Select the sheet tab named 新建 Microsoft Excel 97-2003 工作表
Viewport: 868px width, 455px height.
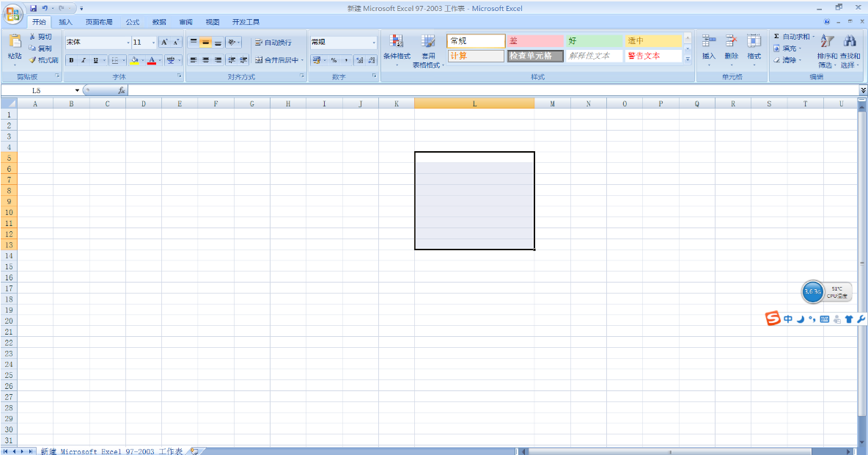[112, 451]
